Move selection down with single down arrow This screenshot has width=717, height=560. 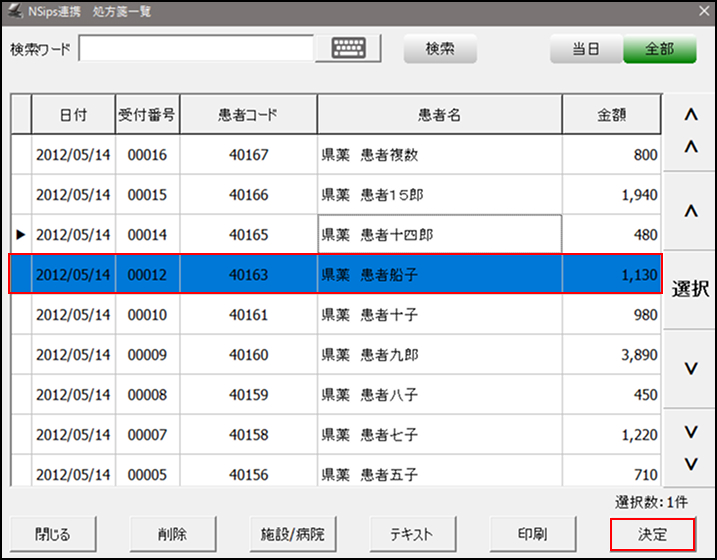coord(690,368)
